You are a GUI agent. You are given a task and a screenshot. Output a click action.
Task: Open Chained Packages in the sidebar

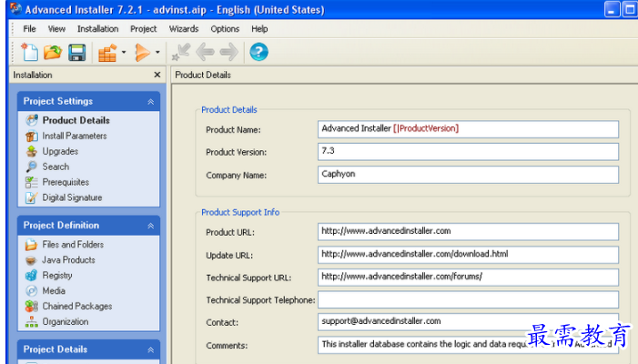point(76,307)
